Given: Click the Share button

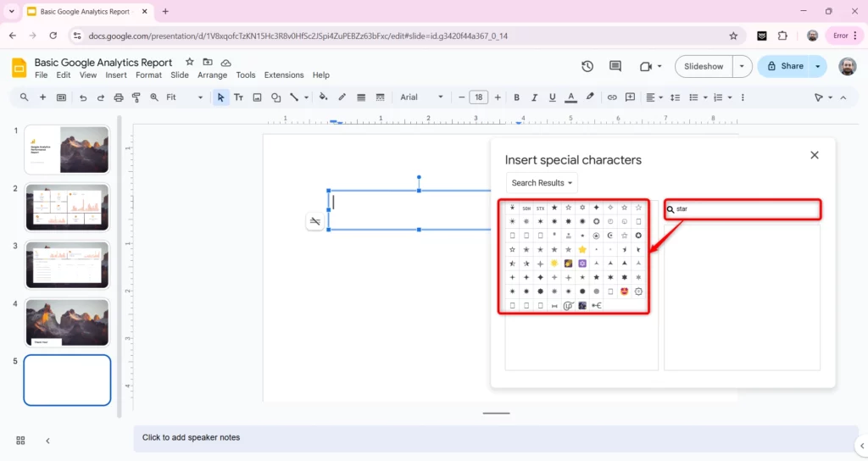Looking at the screenshot, I should [784, 66].
